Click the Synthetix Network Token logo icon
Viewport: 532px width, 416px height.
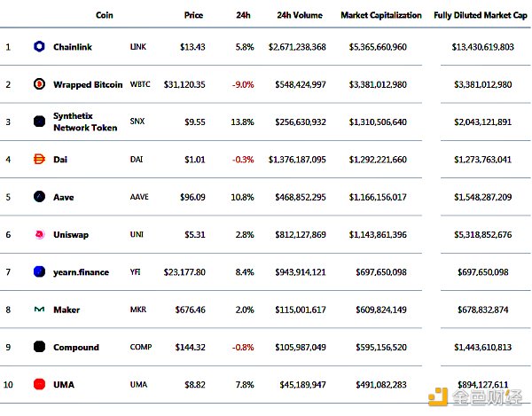(x=39, y=122)
